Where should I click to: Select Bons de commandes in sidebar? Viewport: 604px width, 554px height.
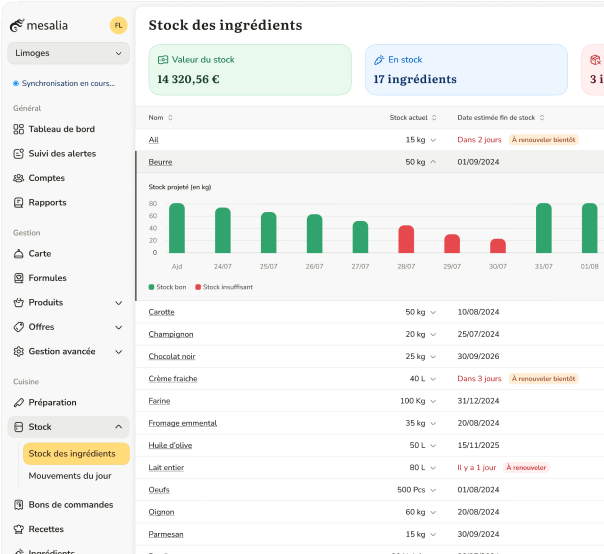[x=70, y=505]
